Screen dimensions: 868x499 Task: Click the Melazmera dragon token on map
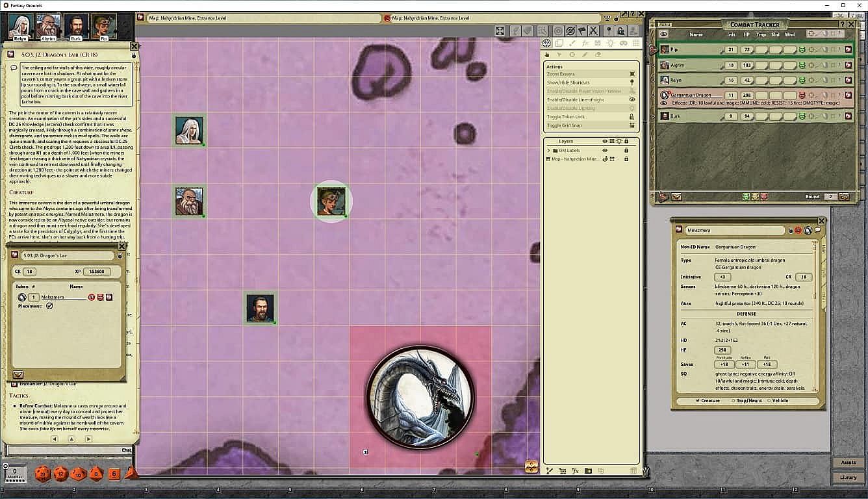[420, 397]
